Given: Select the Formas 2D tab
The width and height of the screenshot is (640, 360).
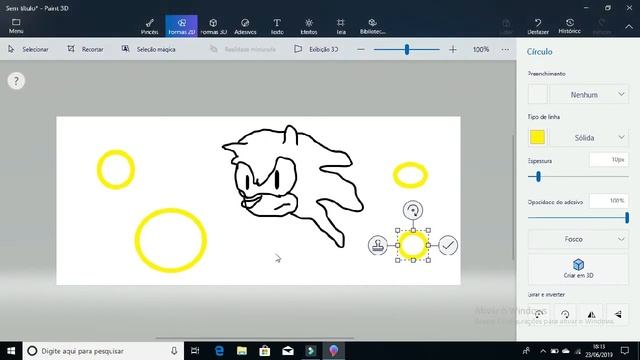Looking at the screenshot, I should click(182, 26).
